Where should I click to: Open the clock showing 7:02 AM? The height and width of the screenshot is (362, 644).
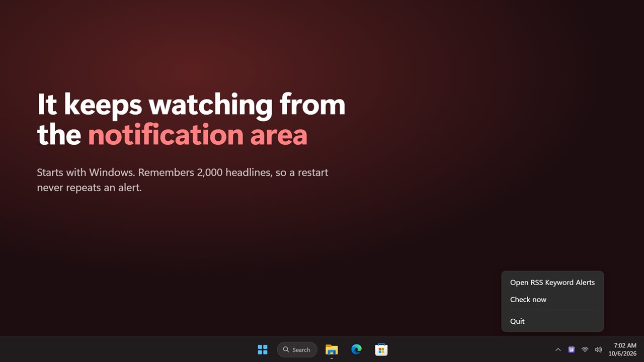pos(622,349)
